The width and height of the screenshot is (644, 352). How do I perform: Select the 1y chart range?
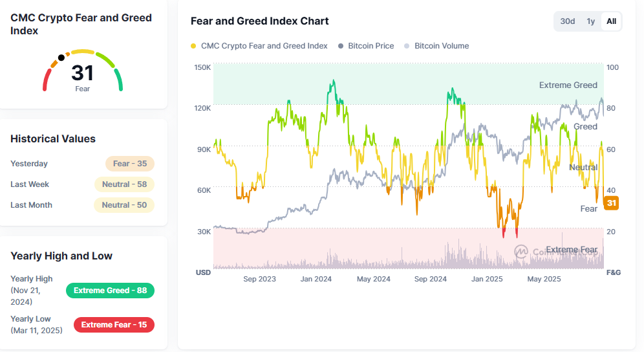point(590,21)
